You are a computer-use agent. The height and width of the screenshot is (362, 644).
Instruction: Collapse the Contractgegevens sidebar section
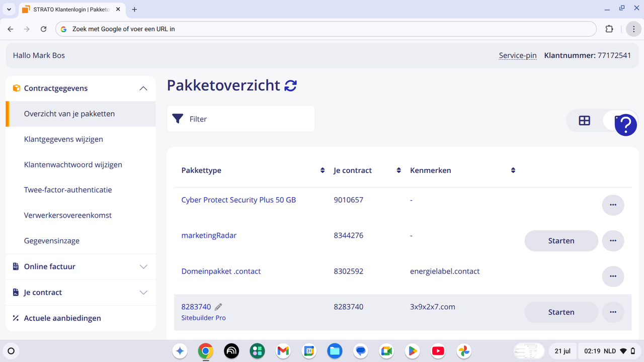point(143,88)
